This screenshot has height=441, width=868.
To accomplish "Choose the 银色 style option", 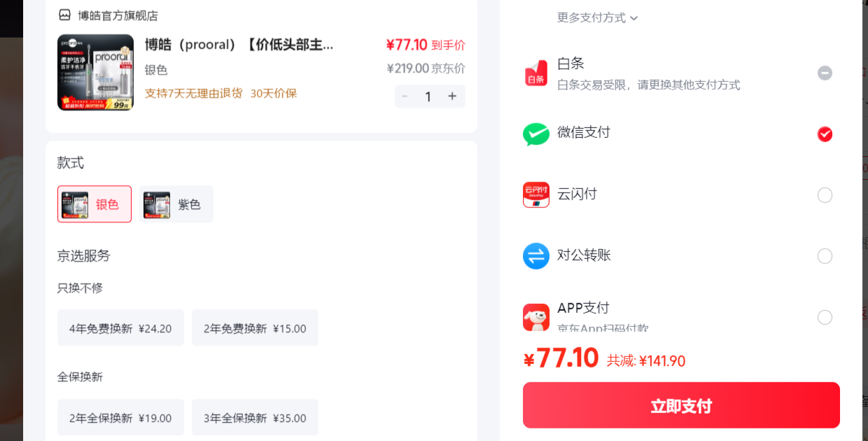I will point(94,204).
